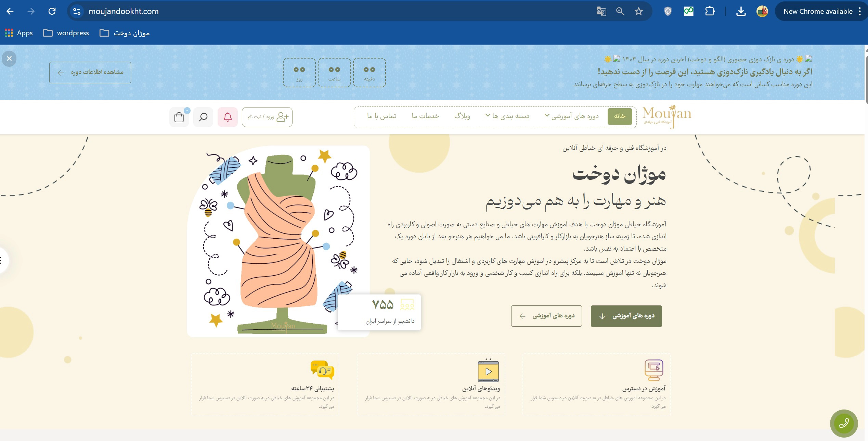868x441 pixels.
Task: Translate this page via address bar icon
Action: click(601, 11)
